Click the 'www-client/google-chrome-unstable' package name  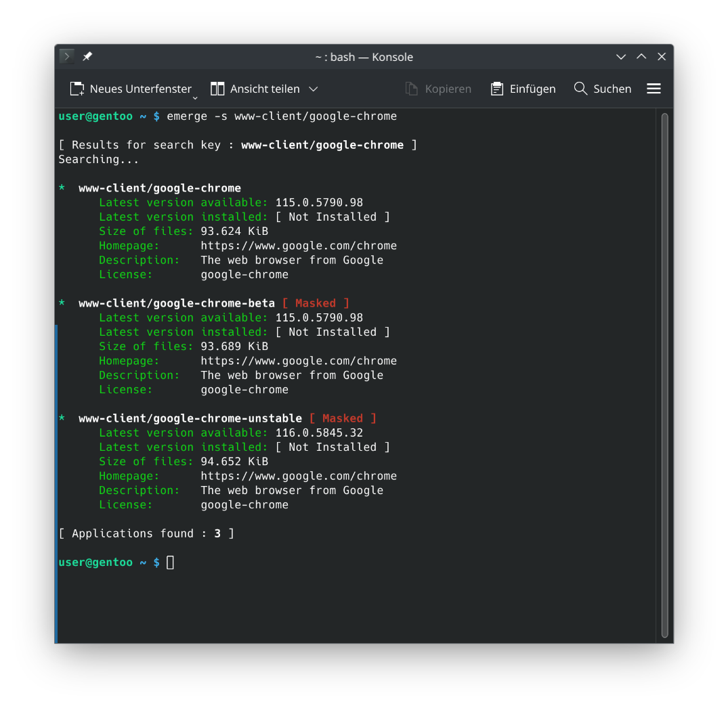[x=190, y=418]
